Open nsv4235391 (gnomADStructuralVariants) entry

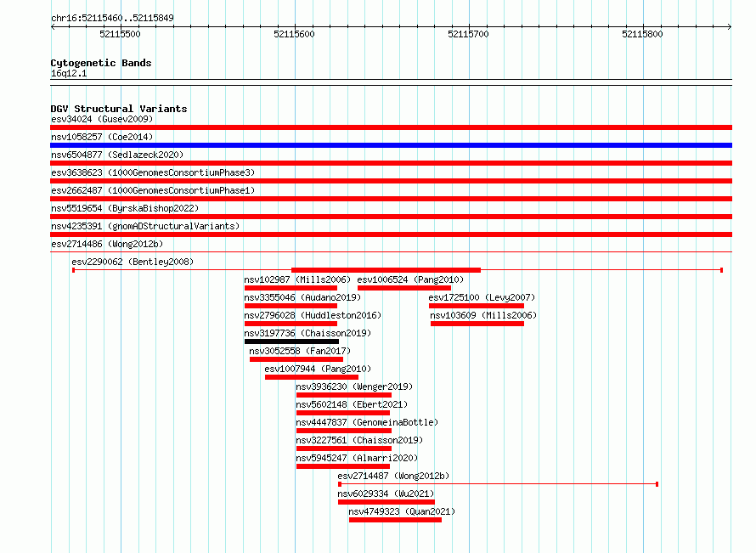click(x=145, y=226)
